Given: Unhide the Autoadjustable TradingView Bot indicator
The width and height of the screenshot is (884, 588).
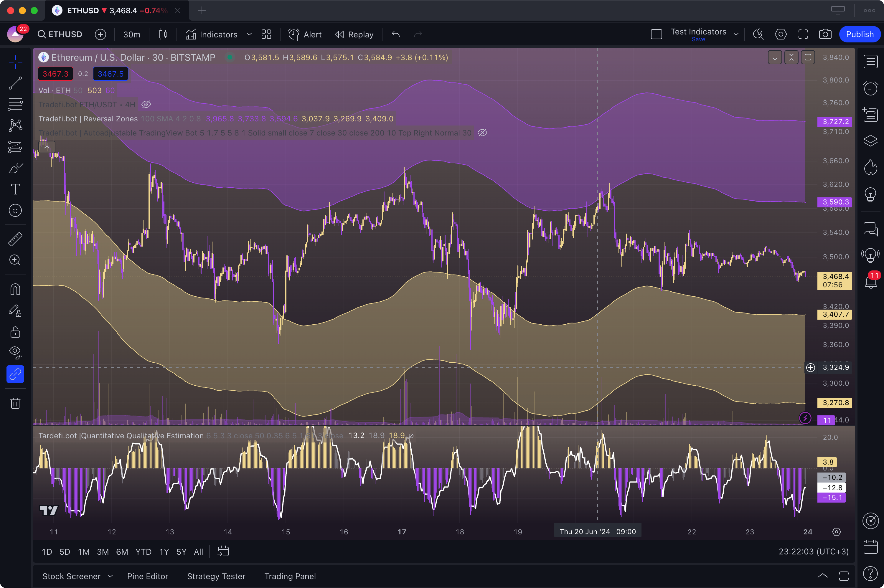Looking at the screenshot, I should click(x=482, y=133).
